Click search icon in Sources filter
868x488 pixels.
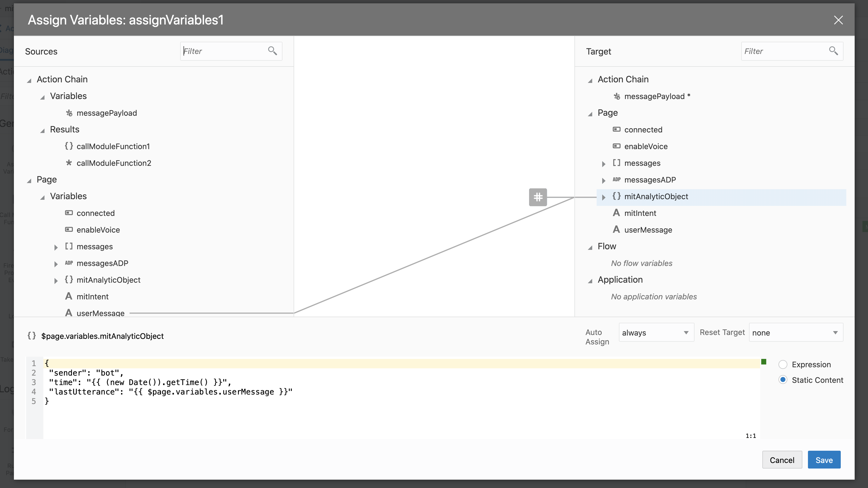(x=272, y=51)
